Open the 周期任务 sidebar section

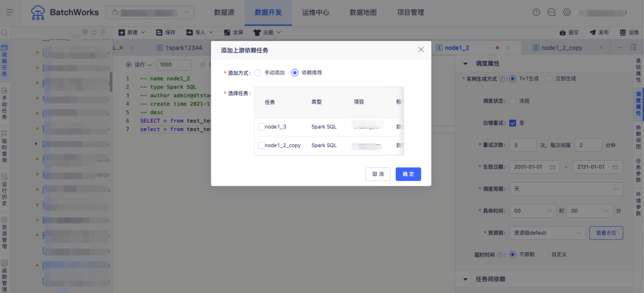(5, 60)
